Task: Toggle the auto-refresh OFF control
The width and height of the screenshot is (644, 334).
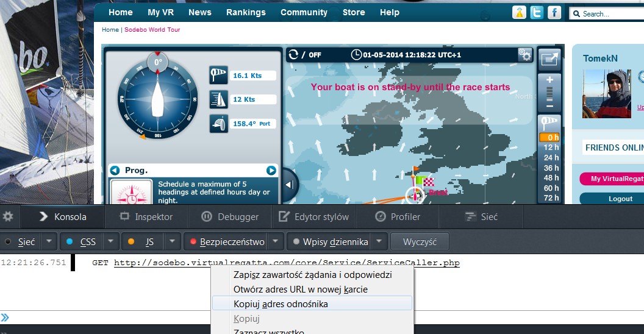Action: (x=315, y=55)
